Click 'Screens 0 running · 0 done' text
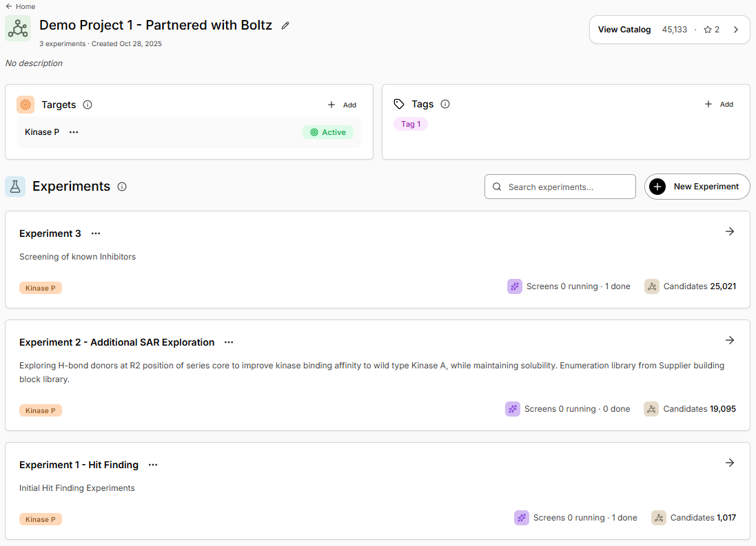The height and width of the screenshot is (546, 756). (x=577, y=409)
